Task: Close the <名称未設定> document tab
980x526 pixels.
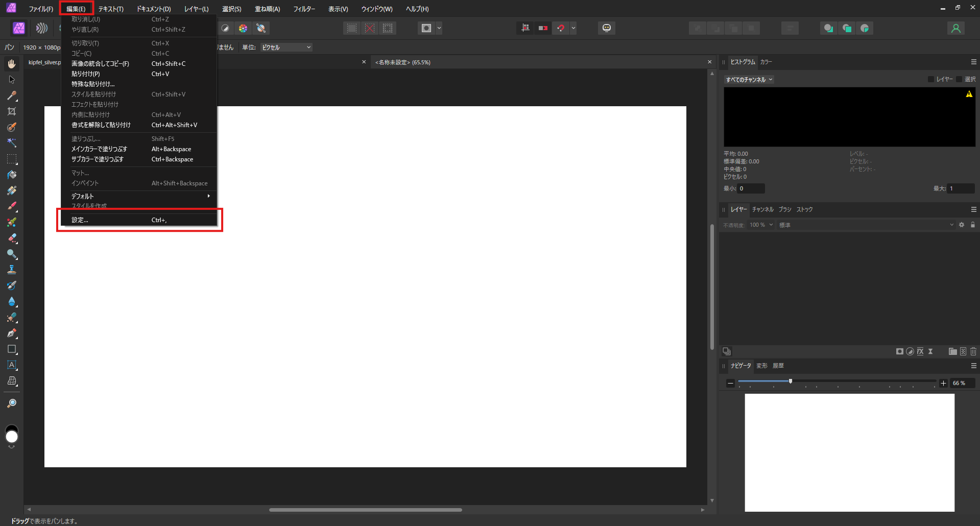Action: (x=709, y=62)
